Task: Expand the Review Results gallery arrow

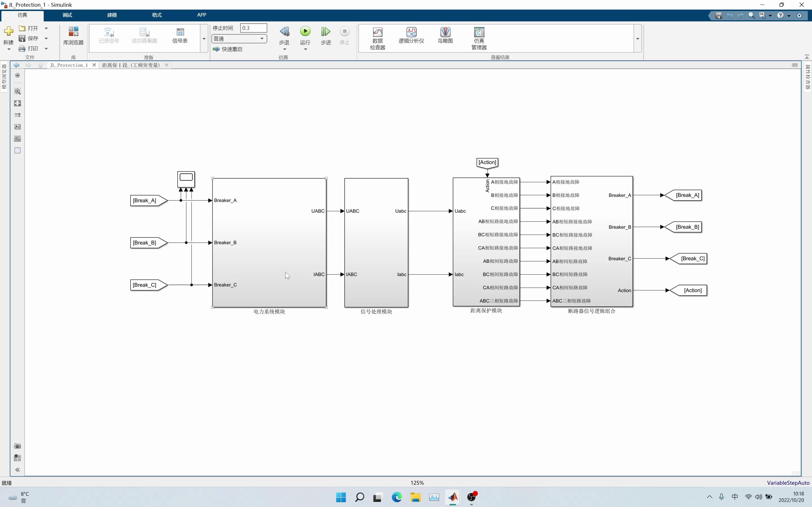Action: [x=637, y=39]
